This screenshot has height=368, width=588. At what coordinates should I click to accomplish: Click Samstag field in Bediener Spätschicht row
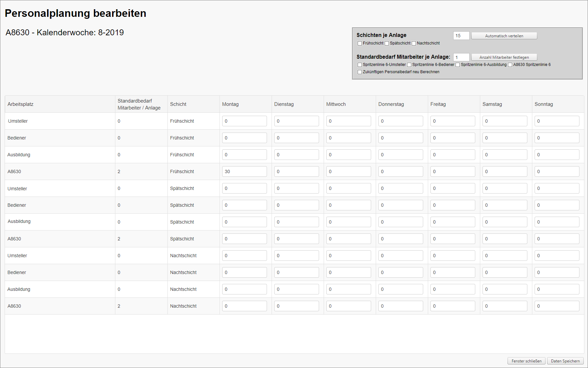click(x=505, y=205)
